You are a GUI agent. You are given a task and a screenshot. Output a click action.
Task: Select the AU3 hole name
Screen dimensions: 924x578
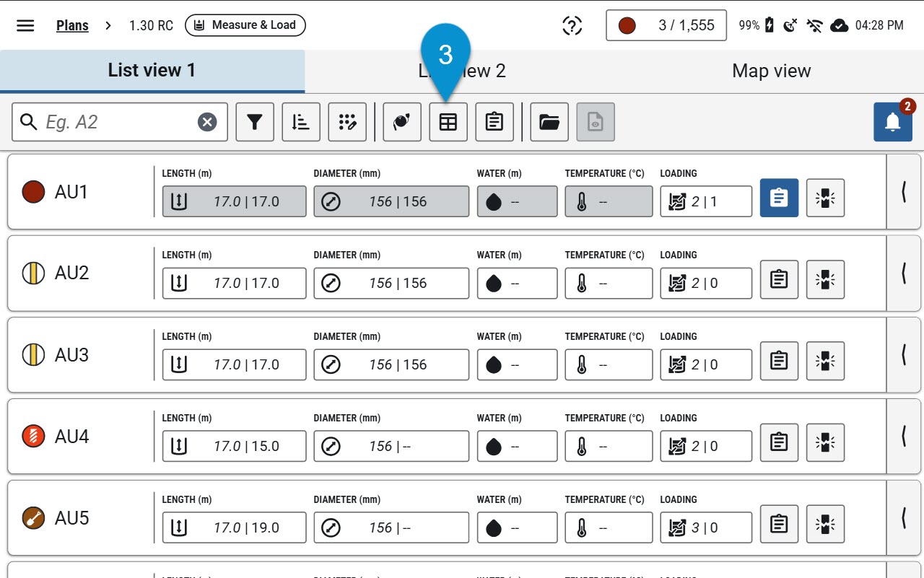click(72, 355)
